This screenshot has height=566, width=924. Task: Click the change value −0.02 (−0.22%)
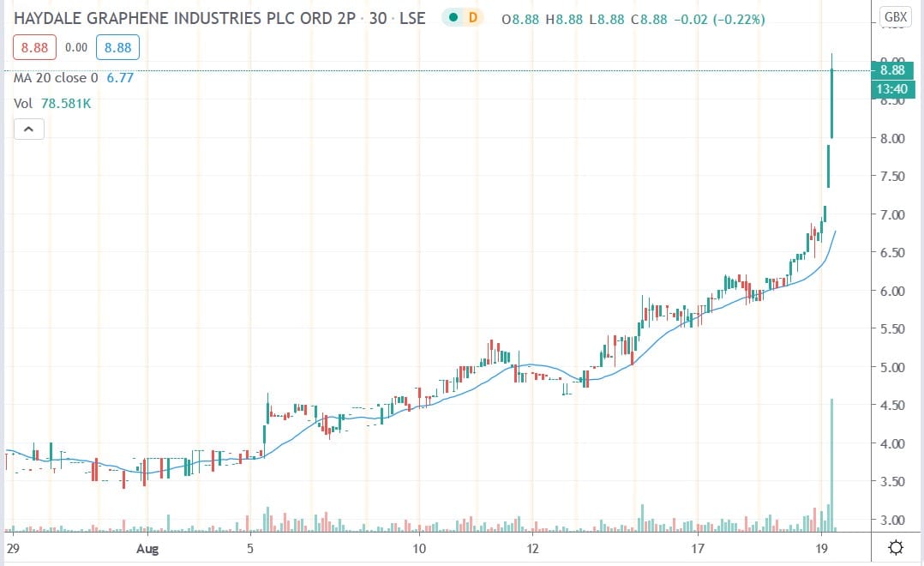(719, 20)
